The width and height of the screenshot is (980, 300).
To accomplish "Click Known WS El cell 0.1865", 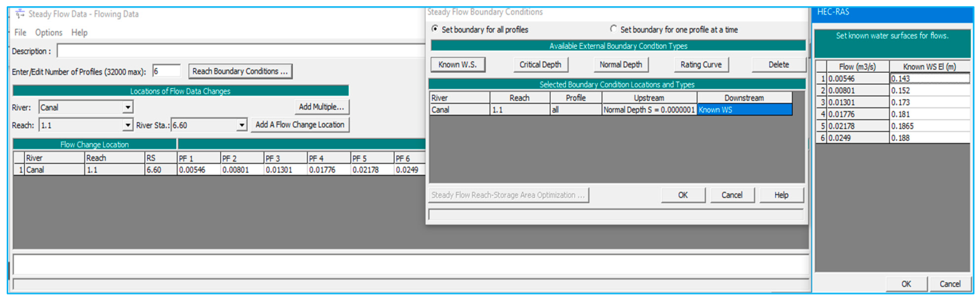I will tap(930, 126).
